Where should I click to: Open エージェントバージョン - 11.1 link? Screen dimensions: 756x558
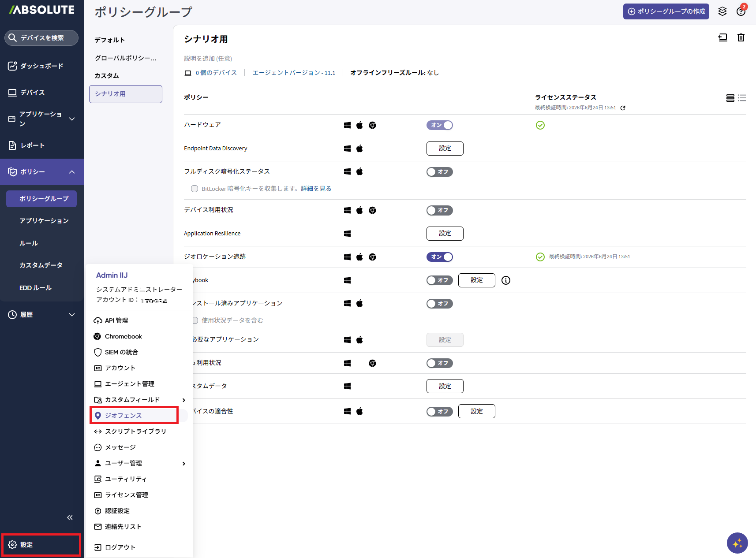click(x=294, y=73)
